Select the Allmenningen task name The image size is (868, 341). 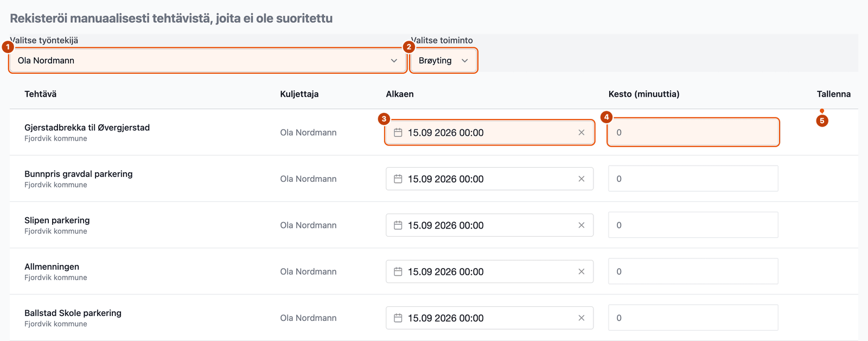pyautogui.click(x=52, y=267)
